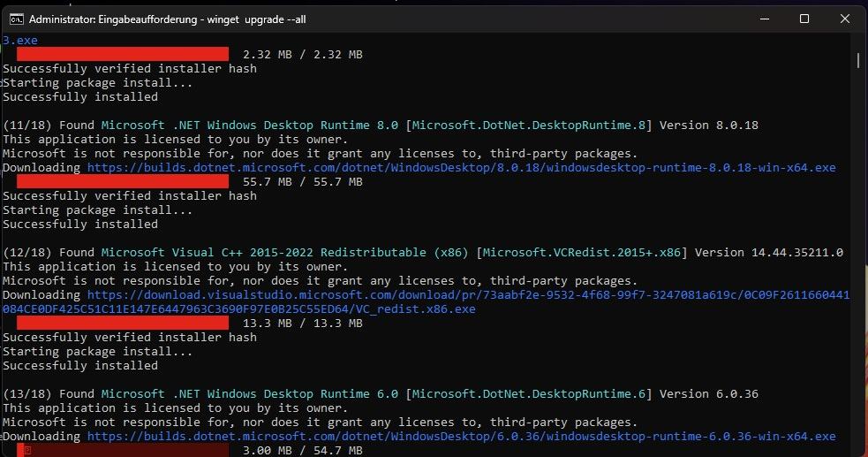The height and width of the screenshot is (457, 868).
Task: Click the '13.3 MB / 13.3 MB' size readout
Action: pos(303,323)
